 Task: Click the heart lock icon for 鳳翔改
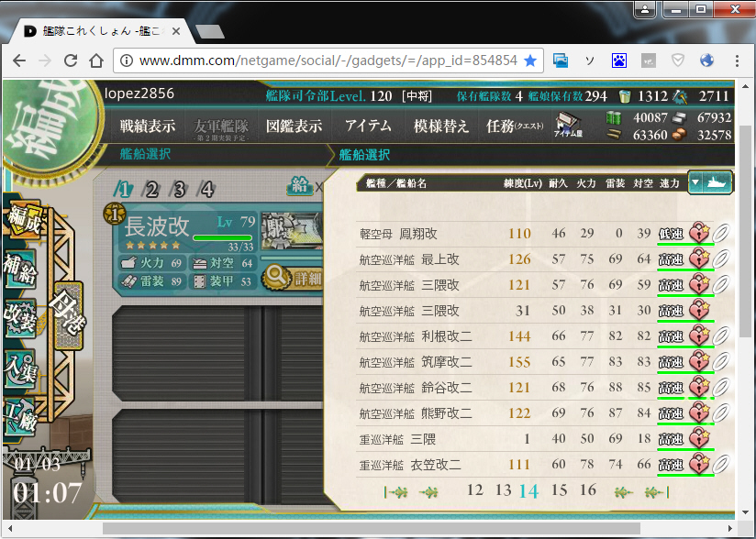pyautogui.click(x=698, y=233)
